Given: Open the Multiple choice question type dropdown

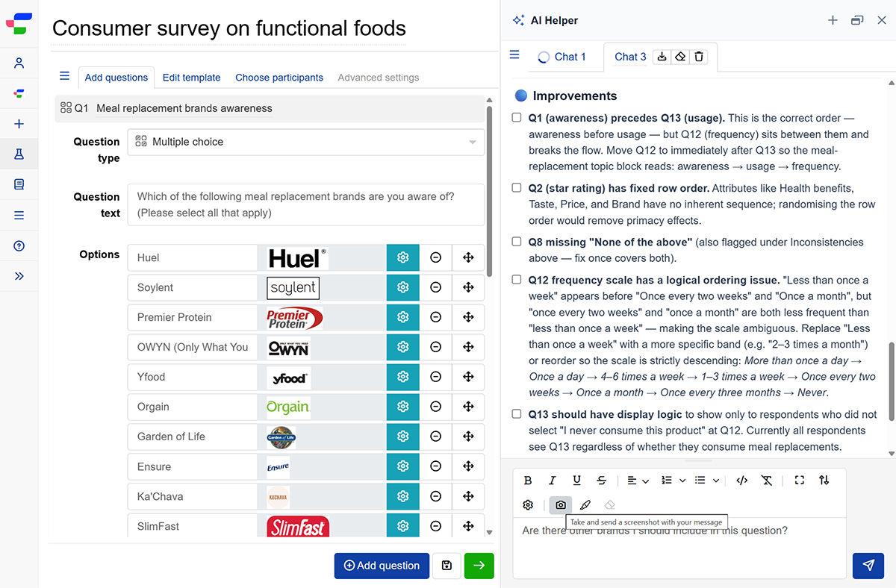Looking at the screenshot, I should pos(306,142).
